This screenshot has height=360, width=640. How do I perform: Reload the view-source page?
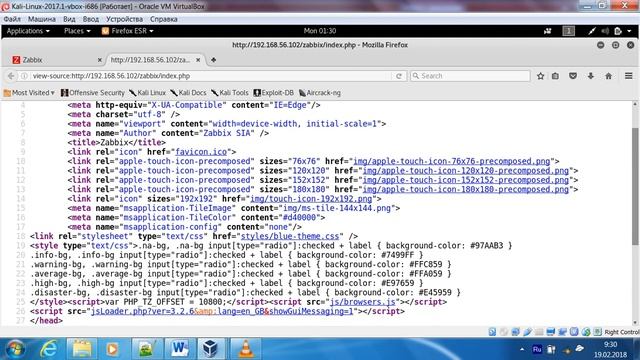tap(399, 76)
